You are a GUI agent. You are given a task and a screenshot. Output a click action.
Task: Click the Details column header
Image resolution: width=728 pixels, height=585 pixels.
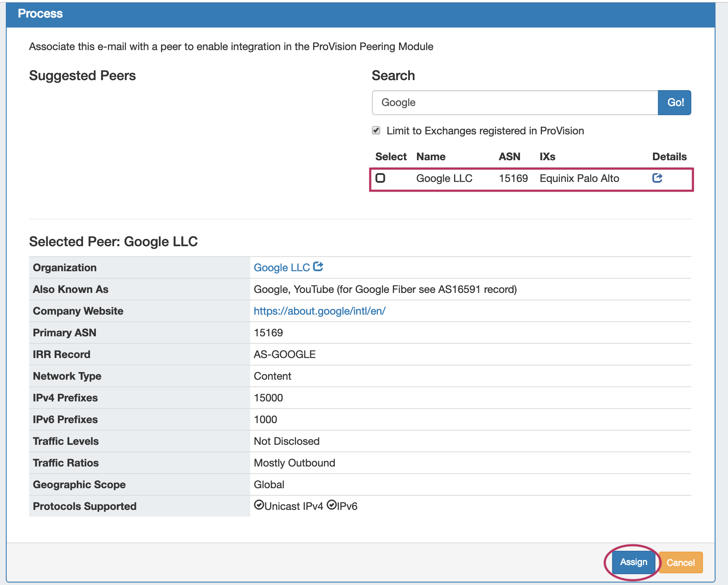tap(669, 156)
